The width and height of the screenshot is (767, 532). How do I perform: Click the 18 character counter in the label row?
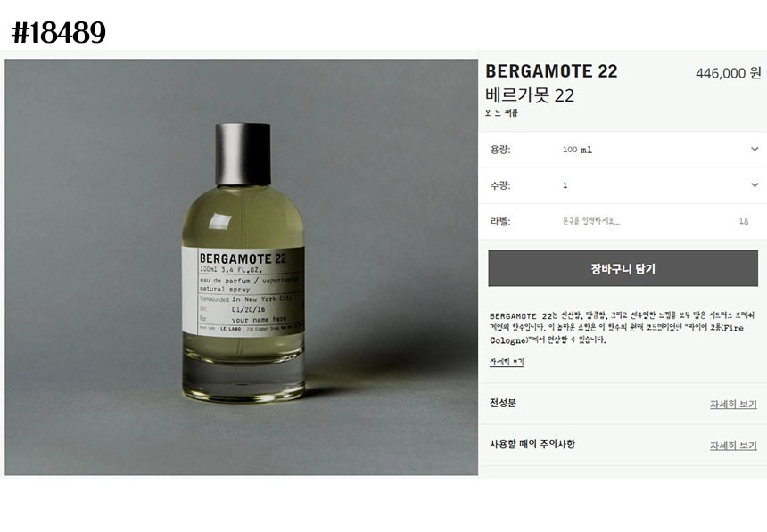tap(744, 222)
